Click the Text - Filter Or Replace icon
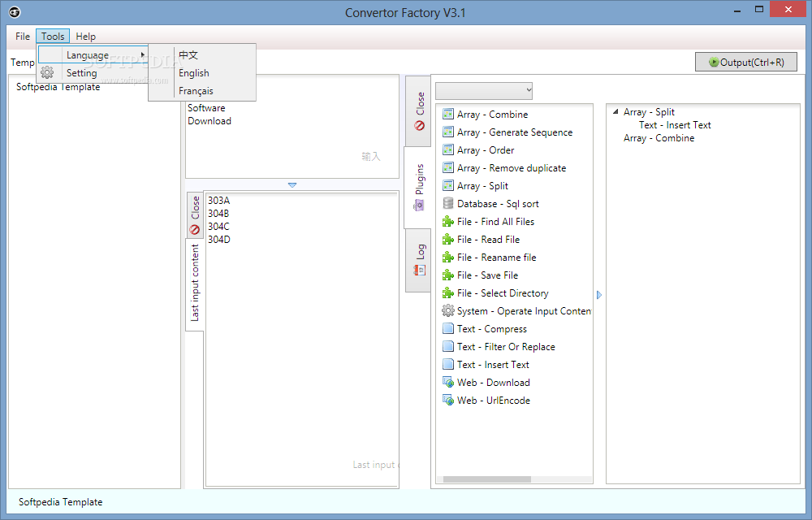The height and width of the screenshot is (520, 812). 448,346
